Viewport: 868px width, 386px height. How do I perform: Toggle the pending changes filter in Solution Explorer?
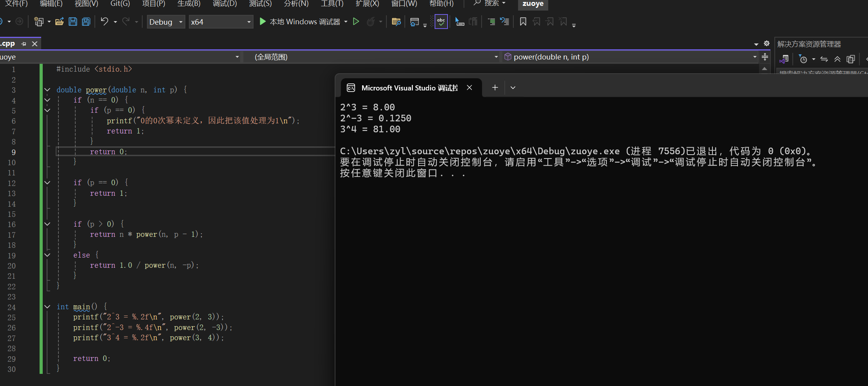[803, 59]
